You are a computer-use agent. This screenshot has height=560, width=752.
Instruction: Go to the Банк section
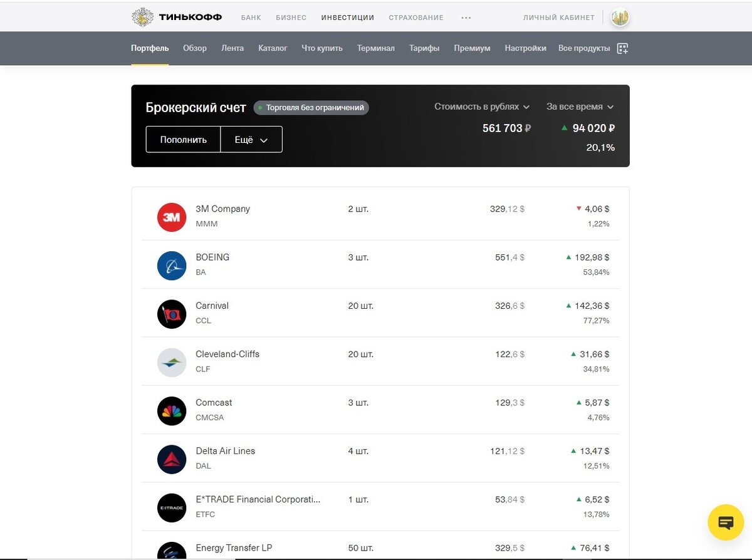point(251,18)
